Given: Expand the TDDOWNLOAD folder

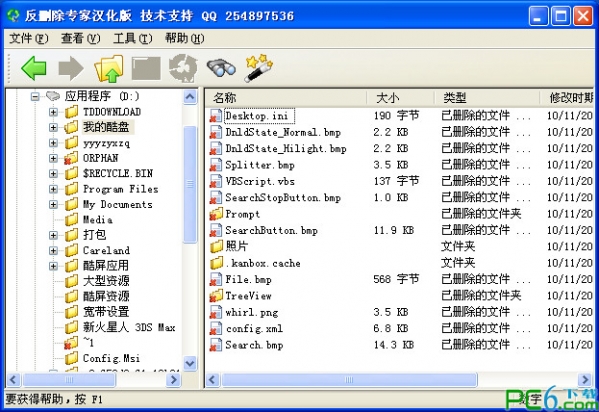Looking at the screenshot, I should 53,112.
